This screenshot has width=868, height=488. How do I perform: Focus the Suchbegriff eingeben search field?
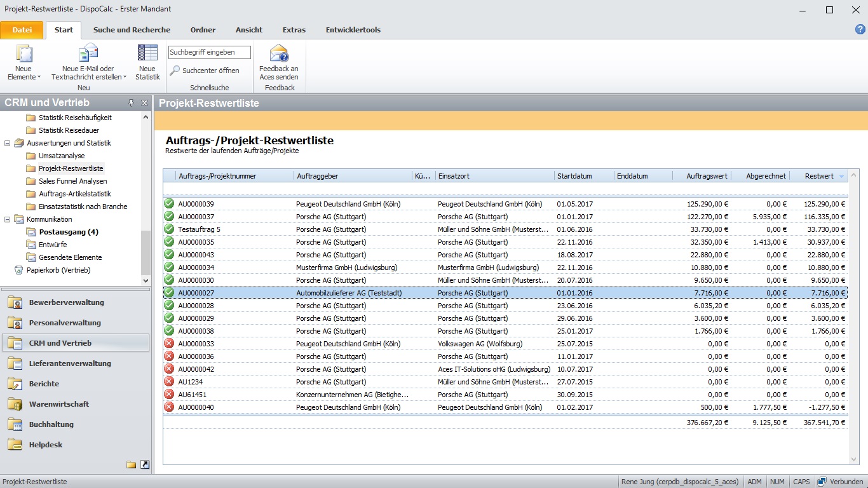[209, 52]
